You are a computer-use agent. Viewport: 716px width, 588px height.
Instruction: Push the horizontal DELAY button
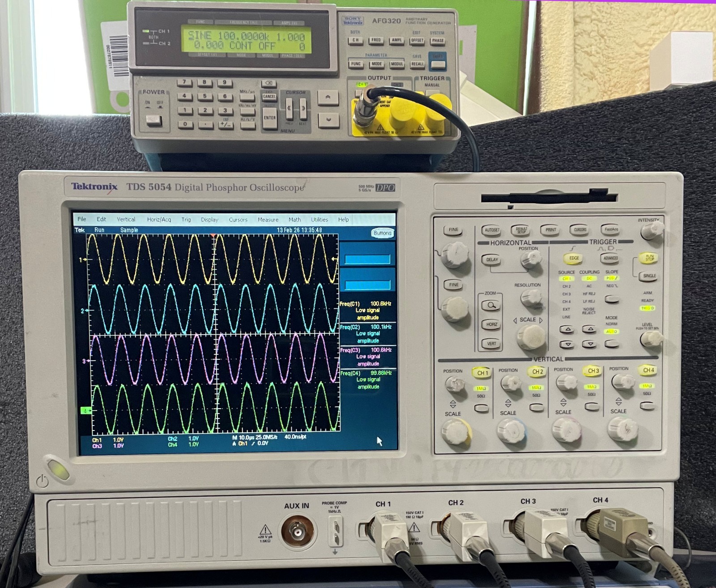pyautogui.click(x=492, y=260)
